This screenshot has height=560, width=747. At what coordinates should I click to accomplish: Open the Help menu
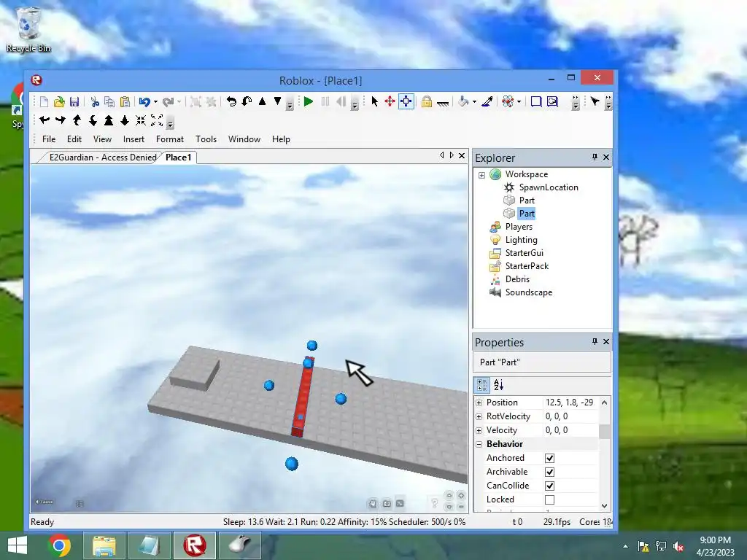[x=281, y=139]
